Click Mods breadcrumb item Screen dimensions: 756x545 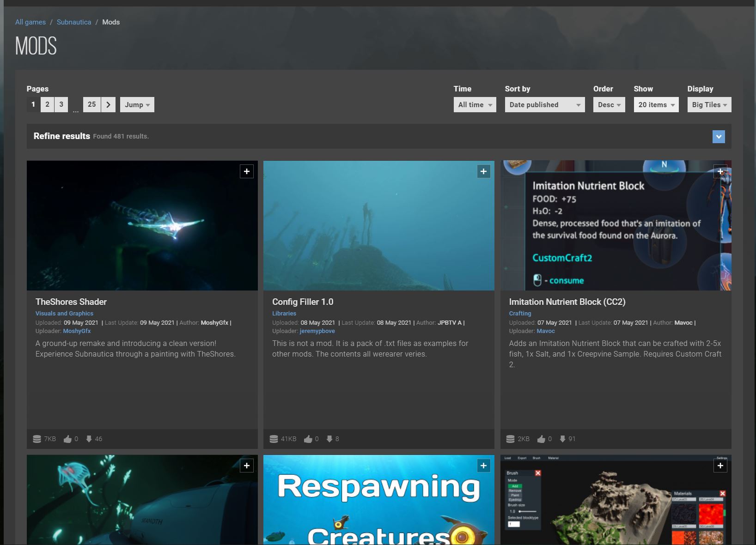(x=111, y=22)
